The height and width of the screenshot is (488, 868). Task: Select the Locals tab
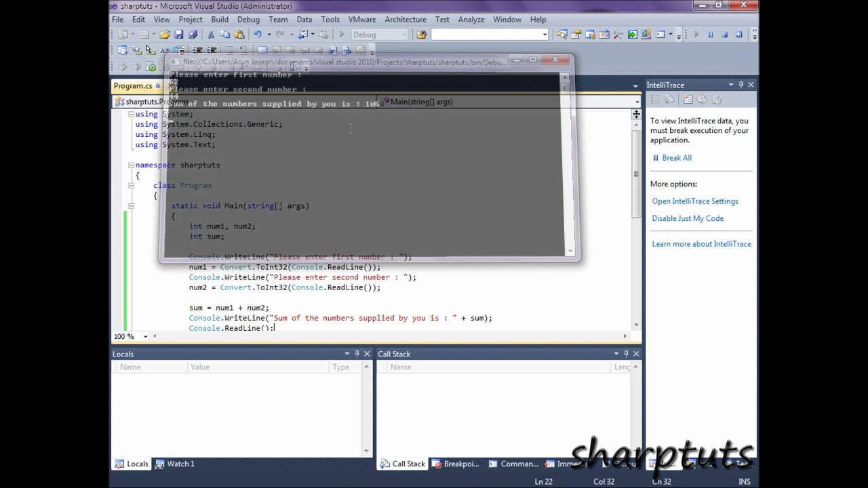tap(132, 464)
